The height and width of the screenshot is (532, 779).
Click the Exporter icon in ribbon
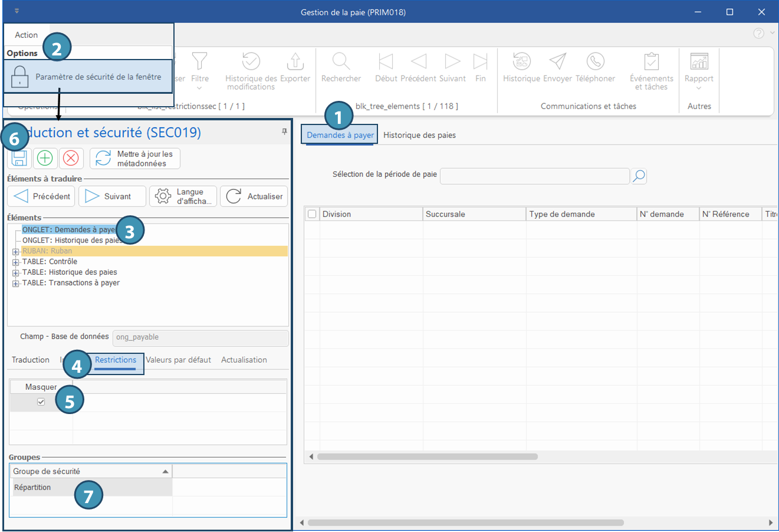(x=295, y=62)
